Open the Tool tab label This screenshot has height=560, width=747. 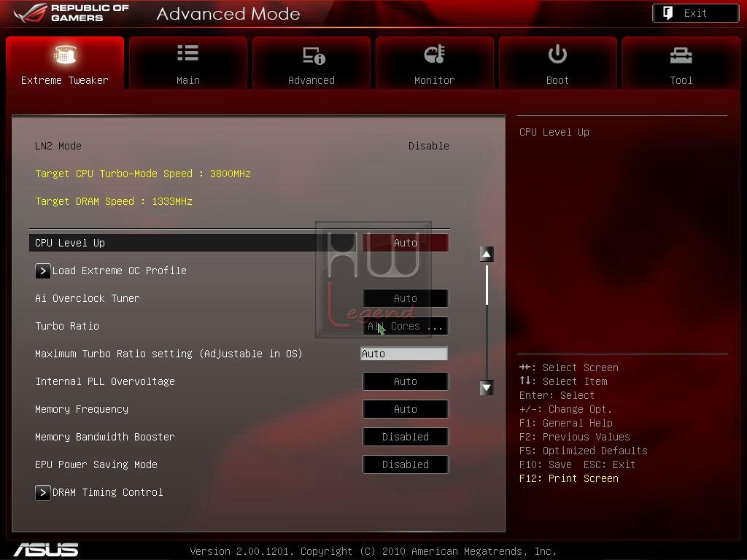pyautogui.click(x=681, y=80)
